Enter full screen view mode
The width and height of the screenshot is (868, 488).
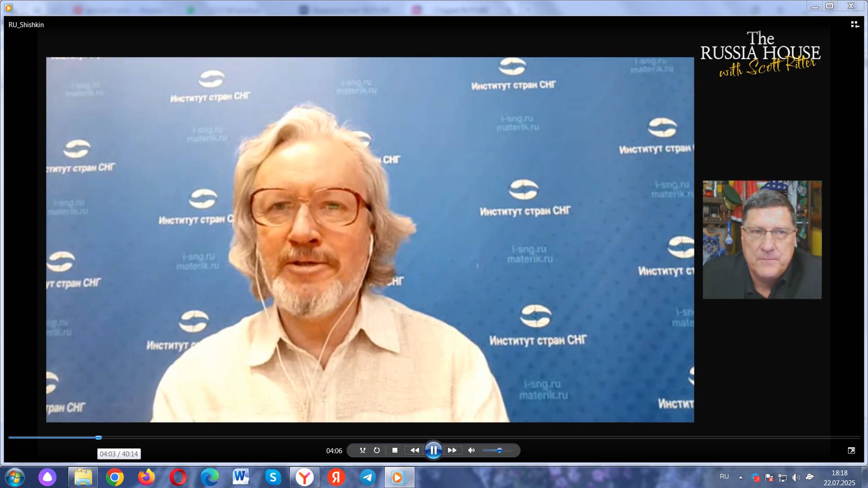[x=851, y=451]
